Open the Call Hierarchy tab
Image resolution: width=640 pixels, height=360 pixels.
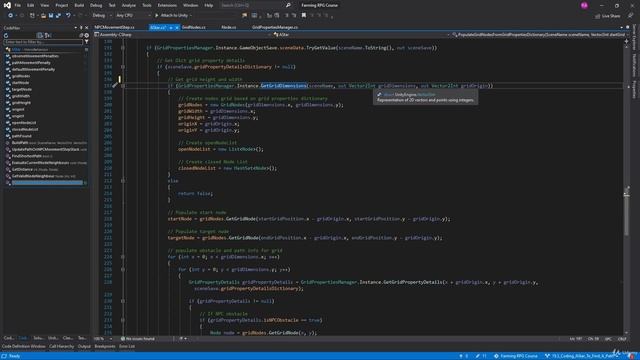tap(61, 347)
